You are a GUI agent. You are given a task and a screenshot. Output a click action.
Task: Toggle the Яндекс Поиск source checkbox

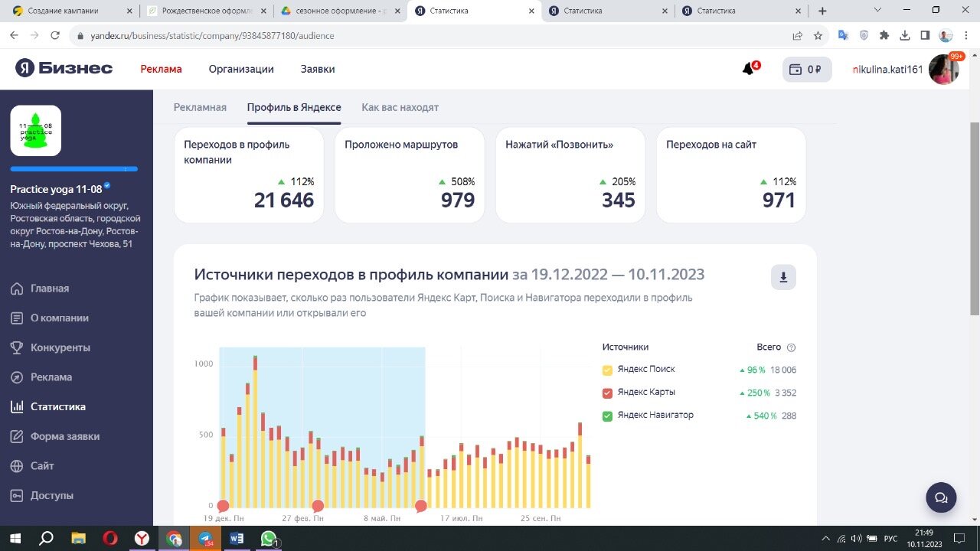click(x=607, y=370)
